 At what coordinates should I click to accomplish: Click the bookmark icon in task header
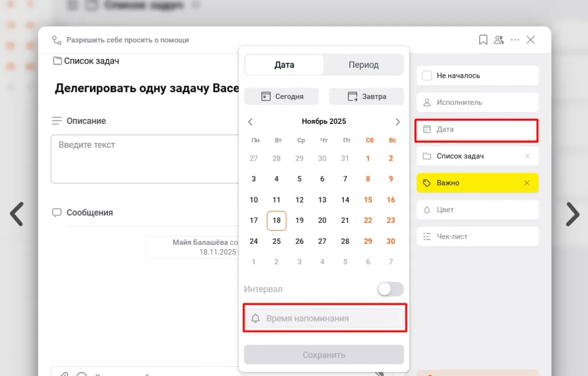point(483,40)
